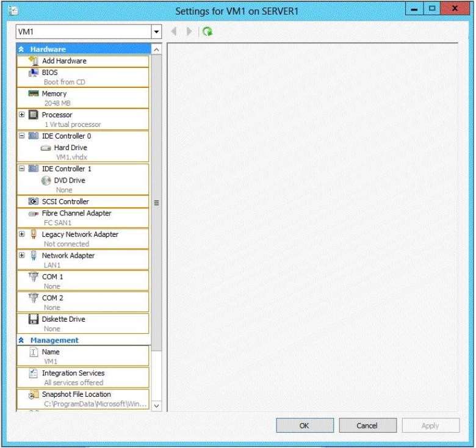Click the IDE Controller 1 icon
This screenshot has width=476, height=448.
coord(34,168)
